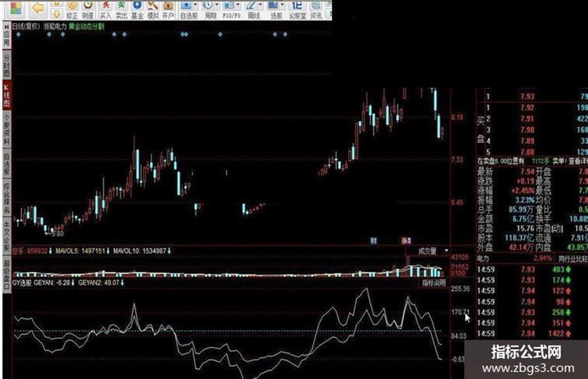Click the 电力 sector label
The width and height of the screenshot is (588, 379).
[x=483, y=258]
